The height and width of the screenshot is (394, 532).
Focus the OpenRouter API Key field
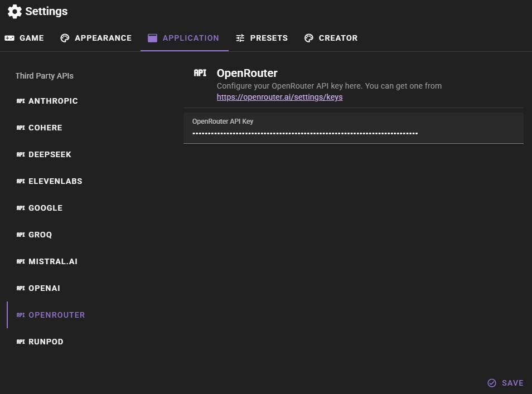pyautogui.click(x=353, y=133)
